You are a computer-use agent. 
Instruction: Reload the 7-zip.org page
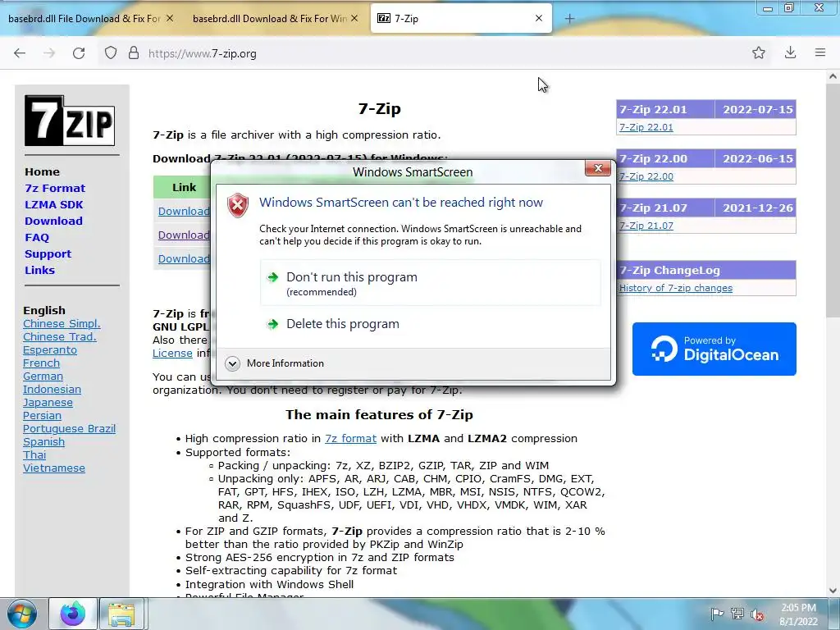pyautogui.click(x=79, y=53)
